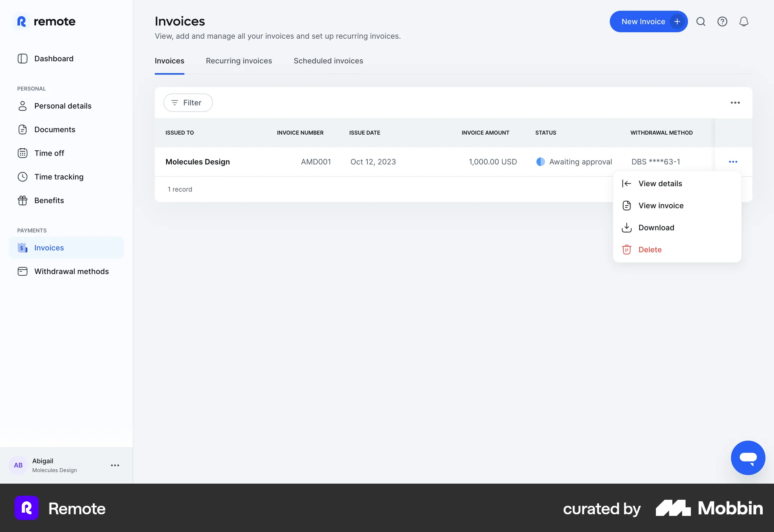This screenshot has width=774, height=532.
Task: Expand the table options via the ellipsis above columns
Action: click(x=735, y=102)
